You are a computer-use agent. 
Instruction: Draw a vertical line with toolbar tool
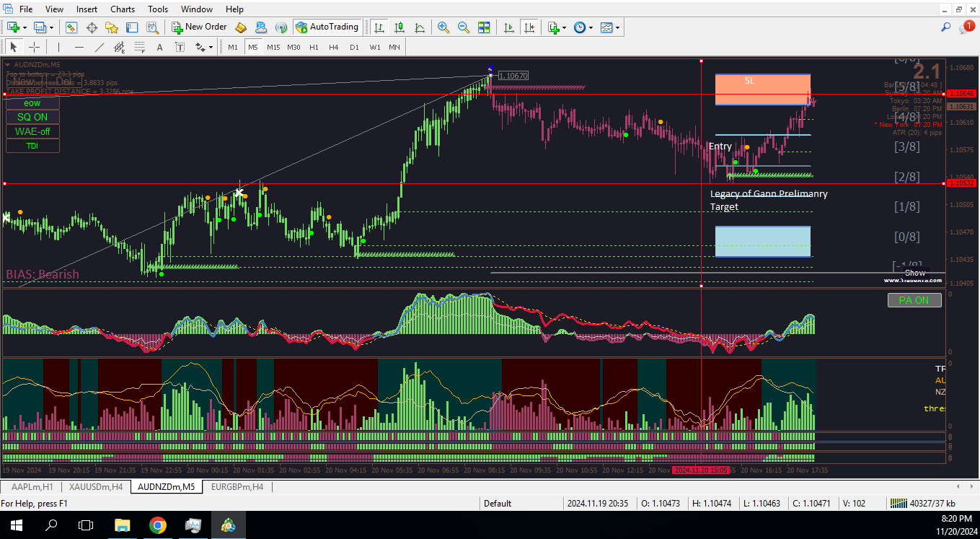click(x=58, y=47)
